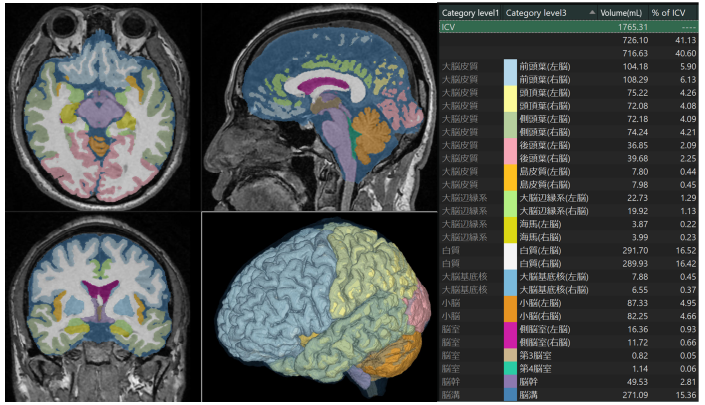
Task: Select the 側脳室(左脳) label
Action: point(544,329)
